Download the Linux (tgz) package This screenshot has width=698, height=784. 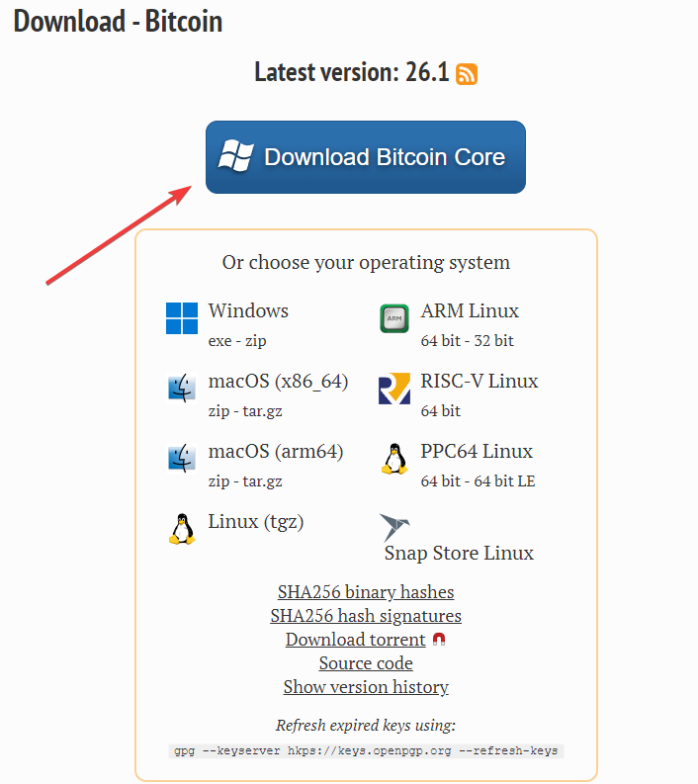pos(256,522)
